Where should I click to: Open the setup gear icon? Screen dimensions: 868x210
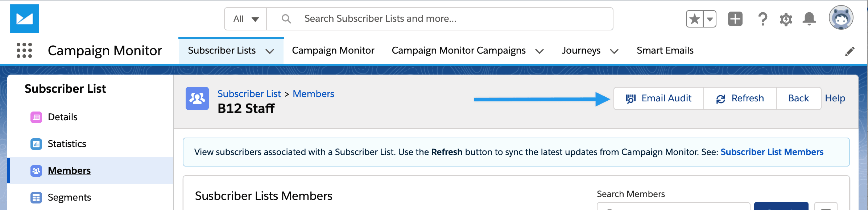click(786, 19)
